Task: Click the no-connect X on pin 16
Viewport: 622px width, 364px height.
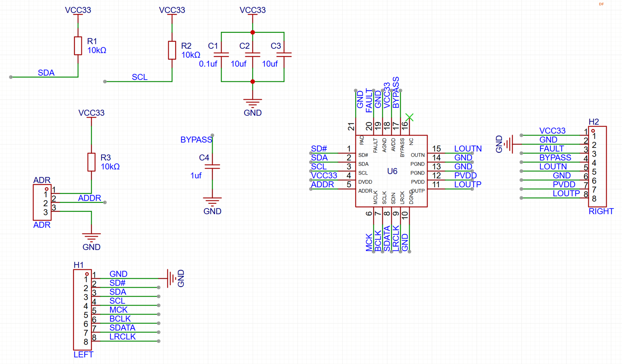Action: 409,117
